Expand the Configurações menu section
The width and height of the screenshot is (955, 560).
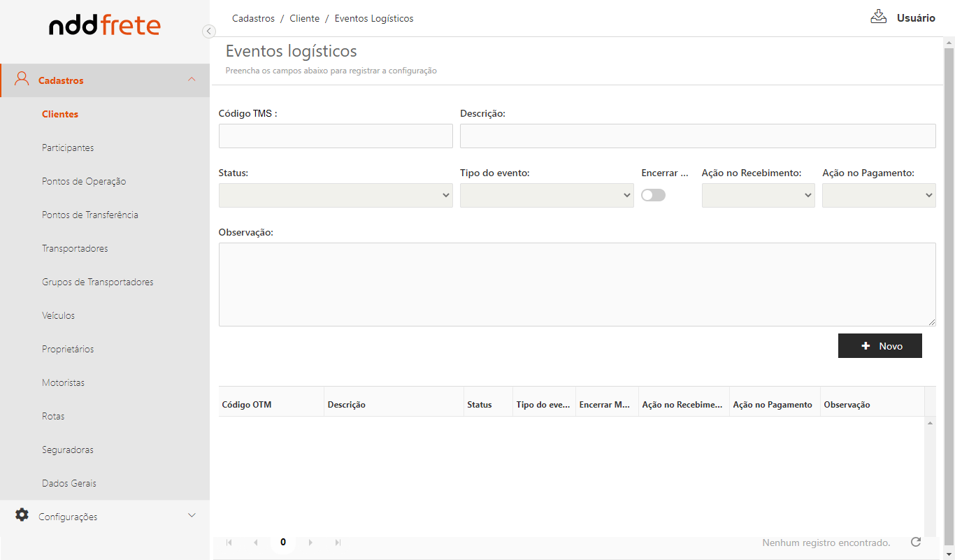(192, 516)
